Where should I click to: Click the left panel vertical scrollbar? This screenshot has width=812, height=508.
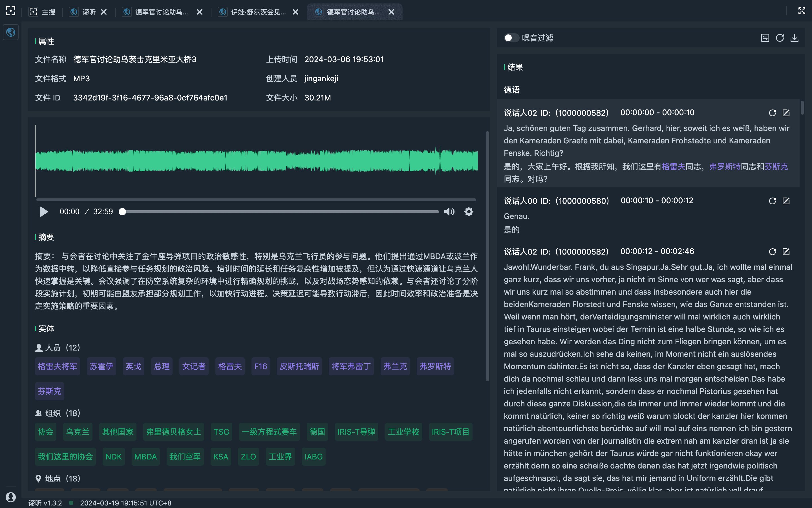tap(487, 256)
